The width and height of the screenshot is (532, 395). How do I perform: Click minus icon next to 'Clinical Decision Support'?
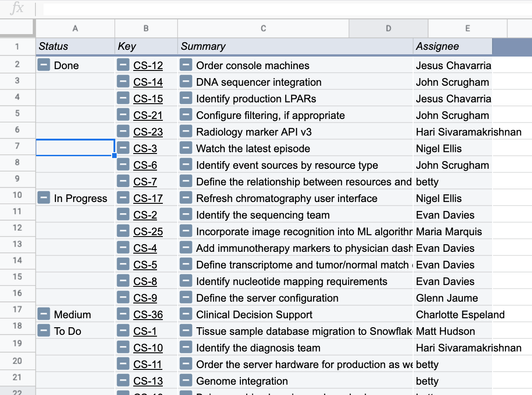pyautogui.click(x=186, y=315)
